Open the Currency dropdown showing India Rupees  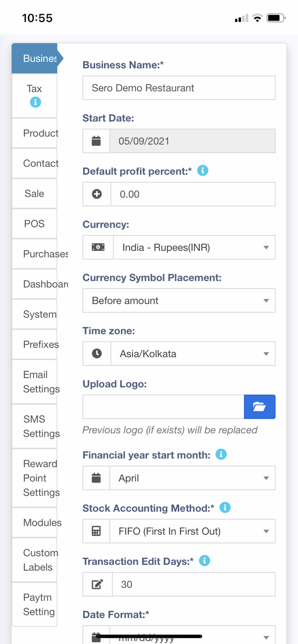(194, 247)
